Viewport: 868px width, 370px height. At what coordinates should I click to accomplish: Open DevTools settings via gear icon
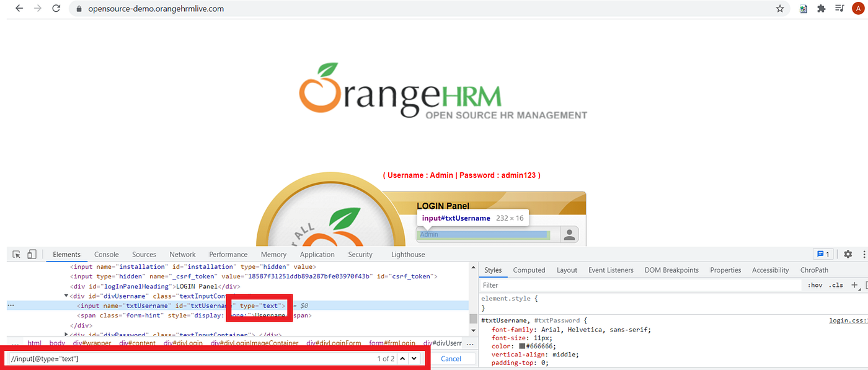click(x=848, y=254)
